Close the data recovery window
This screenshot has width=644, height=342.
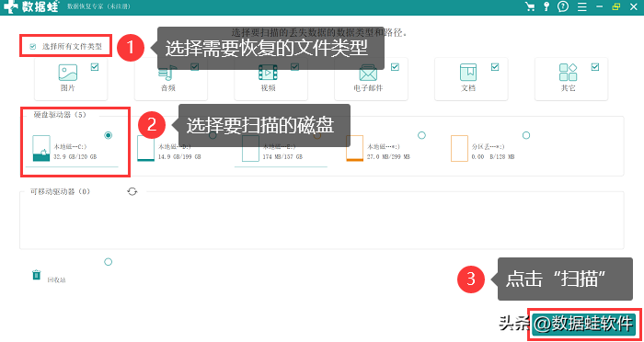pyautogui.click(x=633, y=6)
